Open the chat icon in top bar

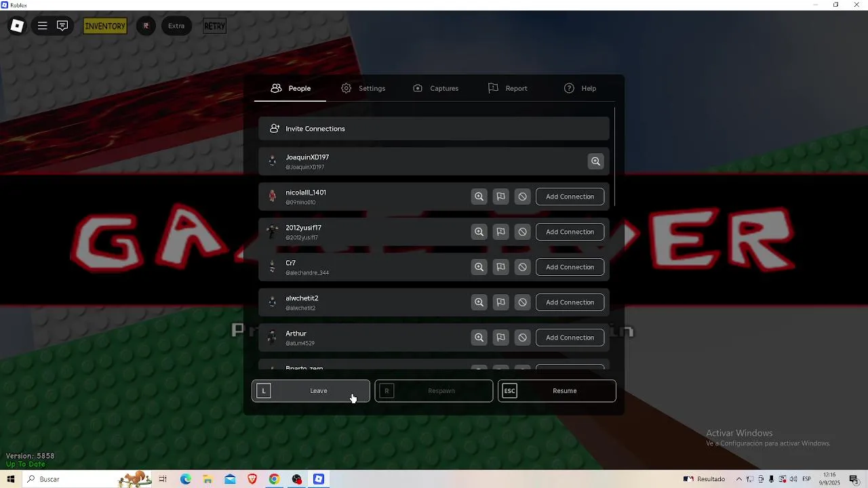point(62,26)
